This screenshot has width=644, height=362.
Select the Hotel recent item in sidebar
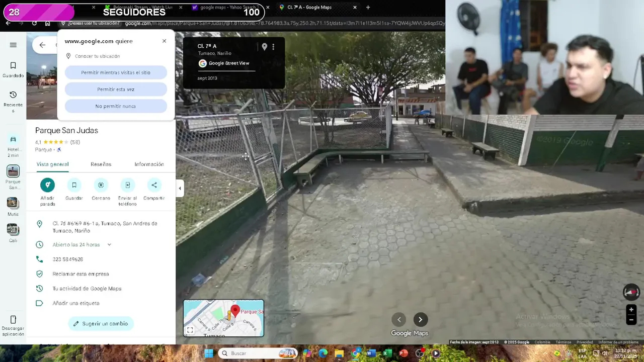tap(13, 146)
